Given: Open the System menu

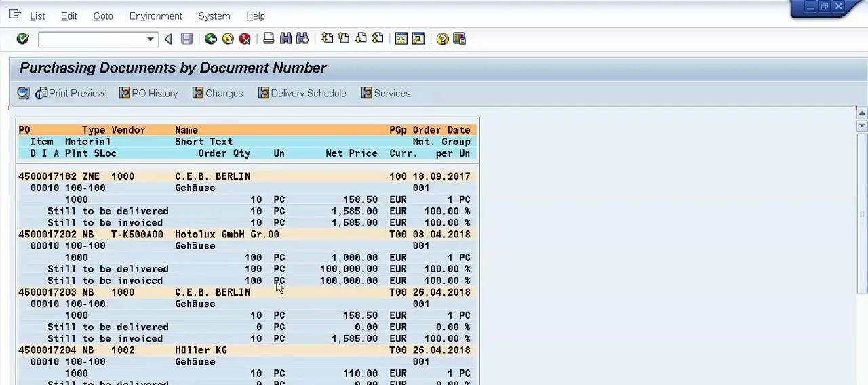Looking at the screenshot, I should [214, 16].
